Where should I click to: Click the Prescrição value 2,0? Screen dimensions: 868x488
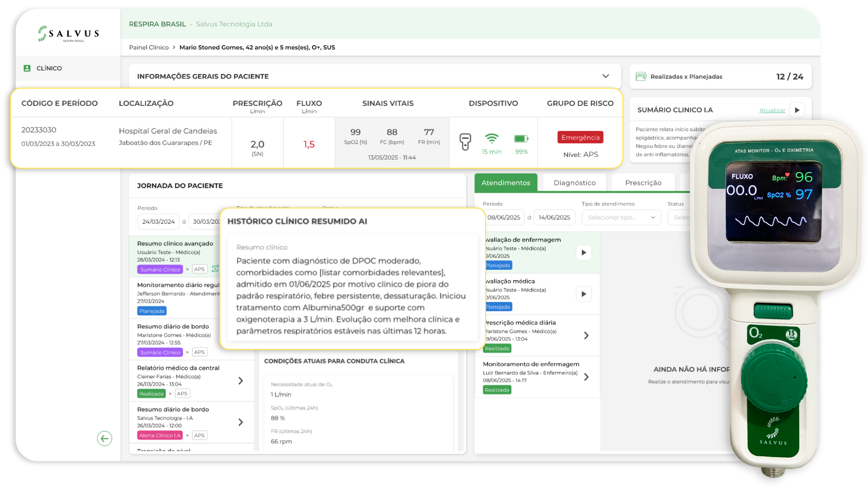[x=257, y=144]
